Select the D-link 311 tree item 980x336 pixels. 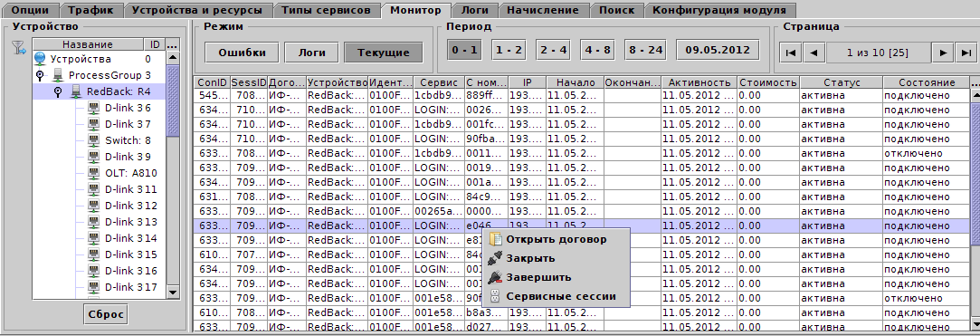click(130, 189)
